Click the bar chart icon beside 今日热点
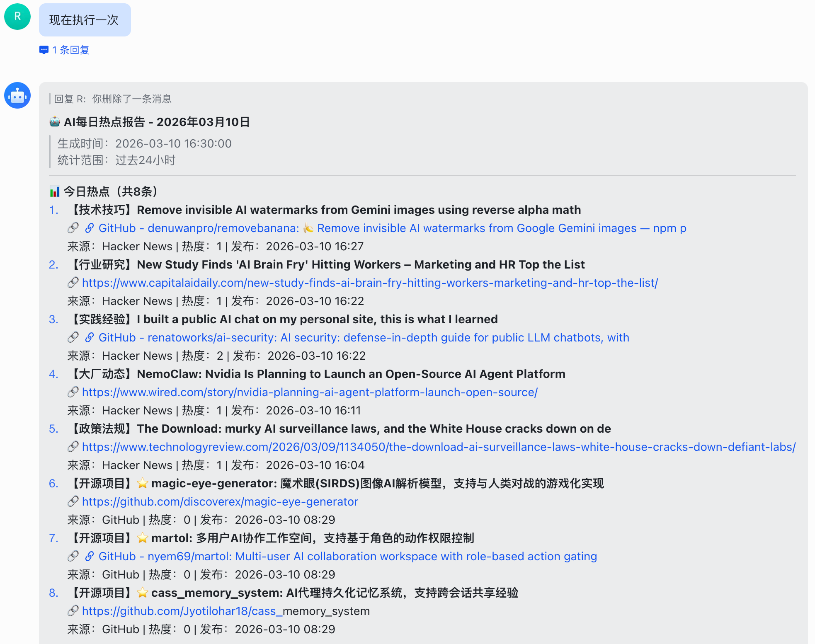This screenshot has width=815, height=644. coord(54,191)
